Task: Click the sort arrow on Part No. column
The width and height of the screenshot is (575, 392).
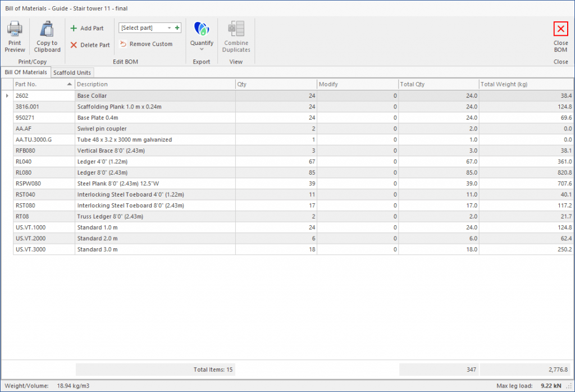Action: 70,84
